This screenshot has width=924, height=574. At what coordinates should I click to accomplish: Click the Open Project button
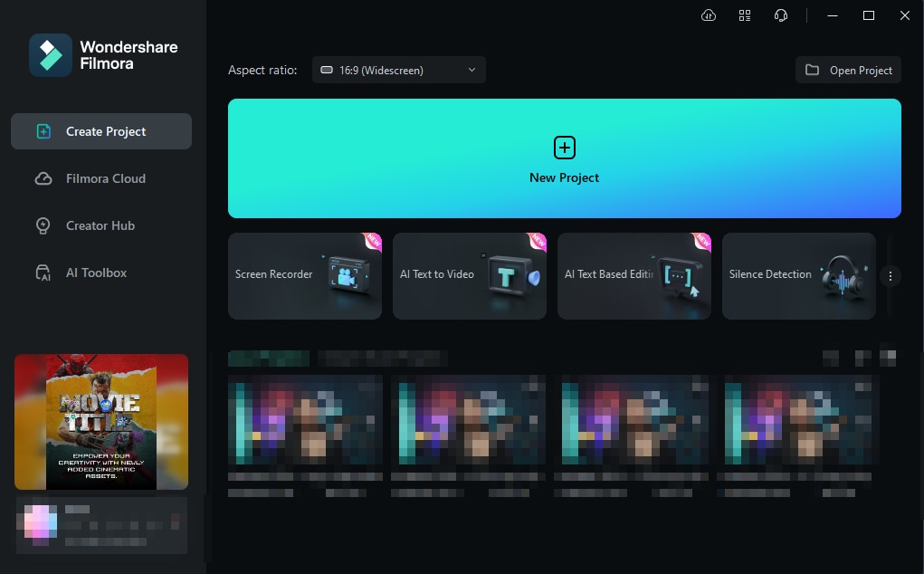pos(848,70)
